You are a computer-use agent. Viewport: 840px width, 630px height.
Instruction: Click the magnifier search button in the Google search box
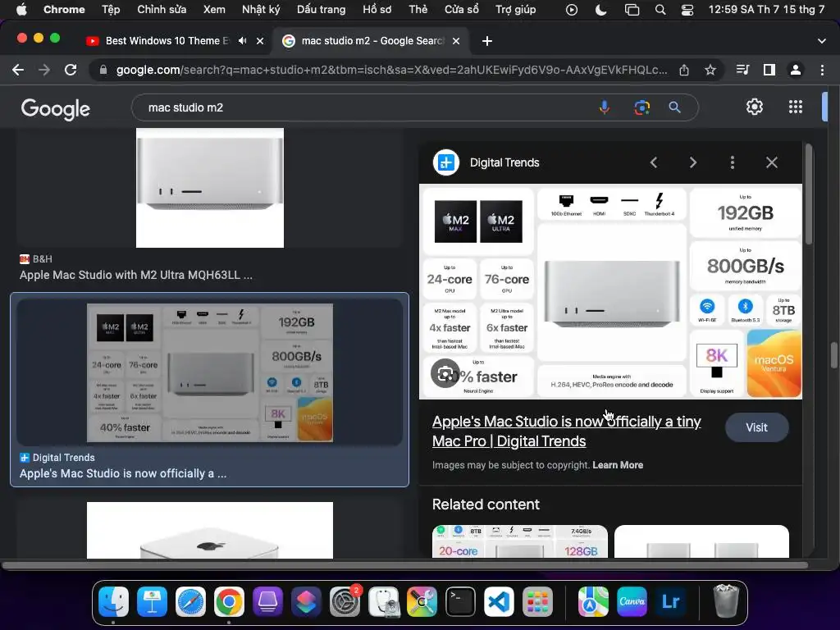coord(674,107)
